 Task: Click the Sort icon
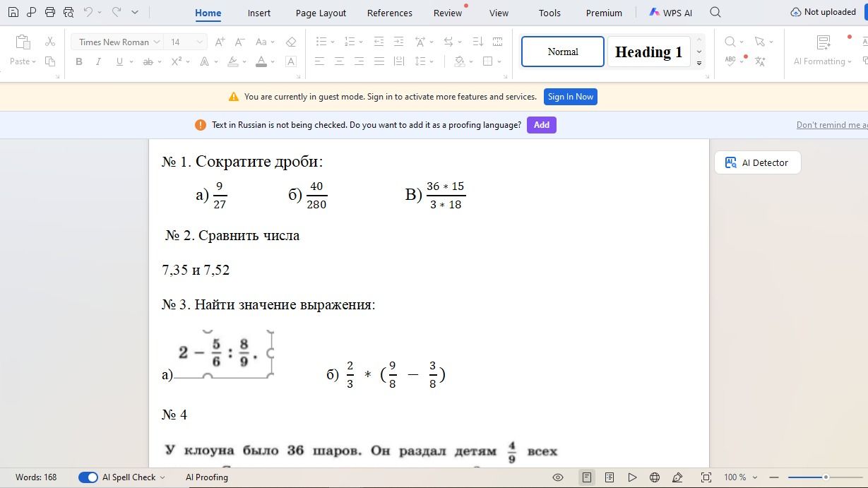coord(477,42)
